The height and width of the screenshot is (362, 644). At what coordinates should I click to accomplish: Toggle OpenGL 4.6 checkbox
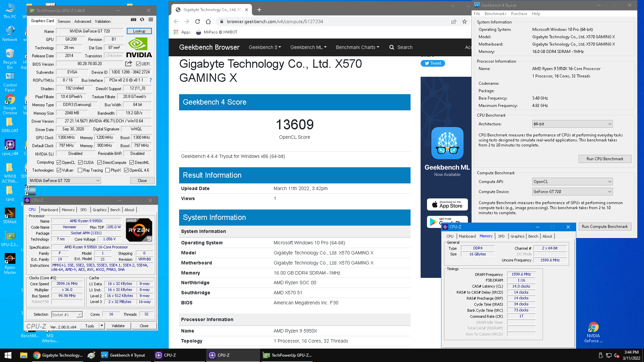[x=126, y=170]
